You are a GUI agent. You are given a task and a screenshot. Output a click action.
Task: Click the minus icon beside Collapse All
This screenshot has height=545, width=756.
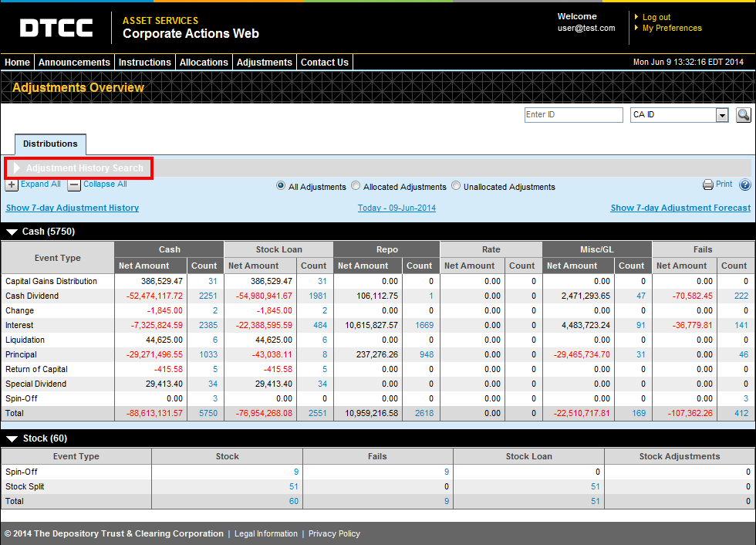click(x=74, y=184)
